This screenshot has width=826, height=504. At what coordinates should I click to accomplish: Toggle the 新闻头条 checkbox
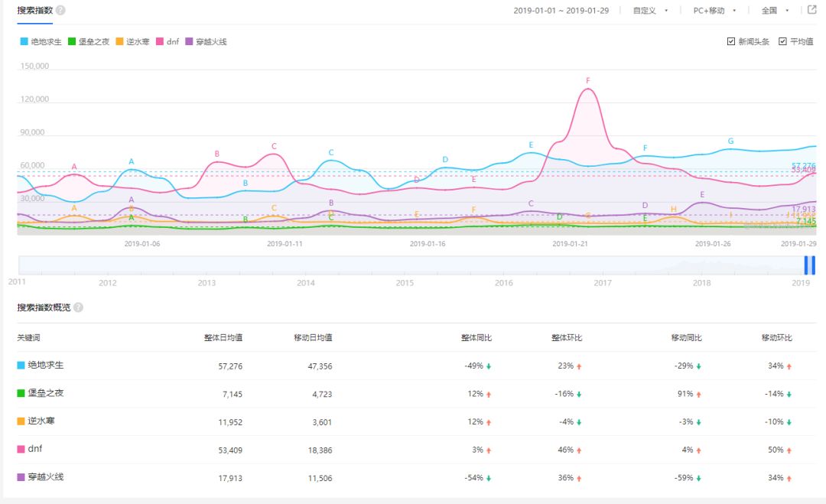pyautogui.click(x=730, y=41)
